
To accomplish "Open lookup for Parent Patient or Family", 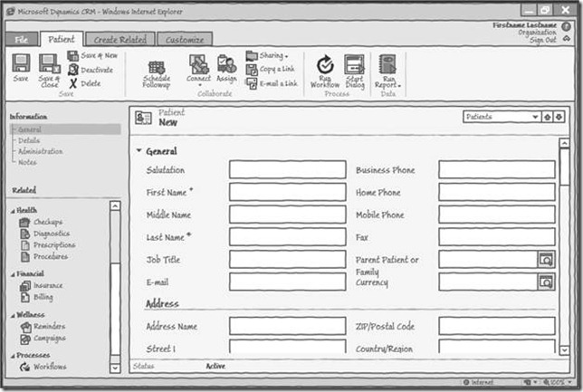I will tap(546, 259).
